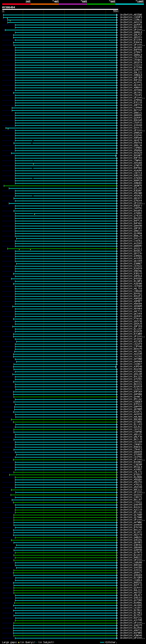The width and height of the screenshot is (146, 644).
Task: Select the UniRef100_Q8VZC0 label
Action: 131,37
